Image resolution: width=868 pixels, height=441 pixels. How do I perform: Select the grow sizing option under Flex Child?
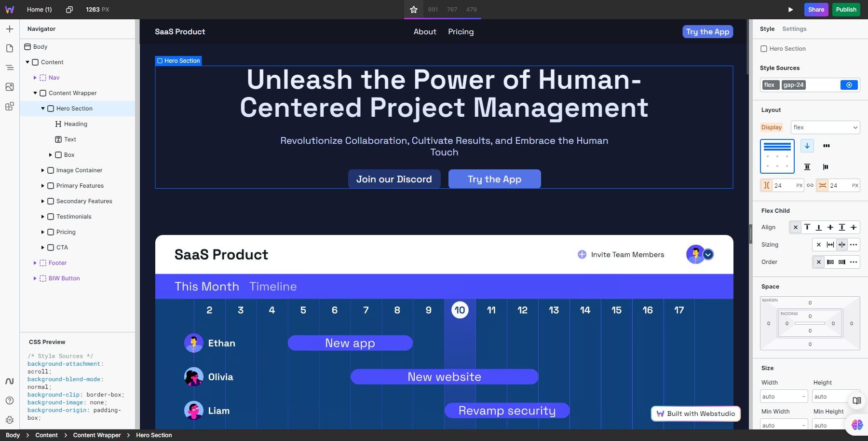[830, 245]
